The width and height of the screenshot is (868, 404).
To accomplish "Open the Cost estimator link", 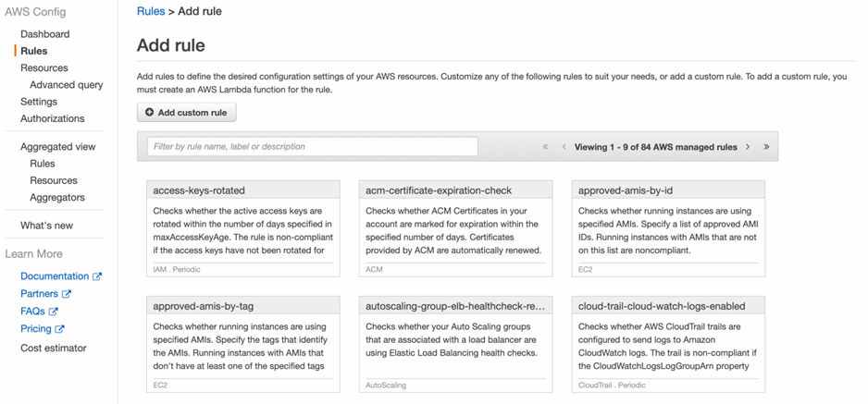I will 54,349.
